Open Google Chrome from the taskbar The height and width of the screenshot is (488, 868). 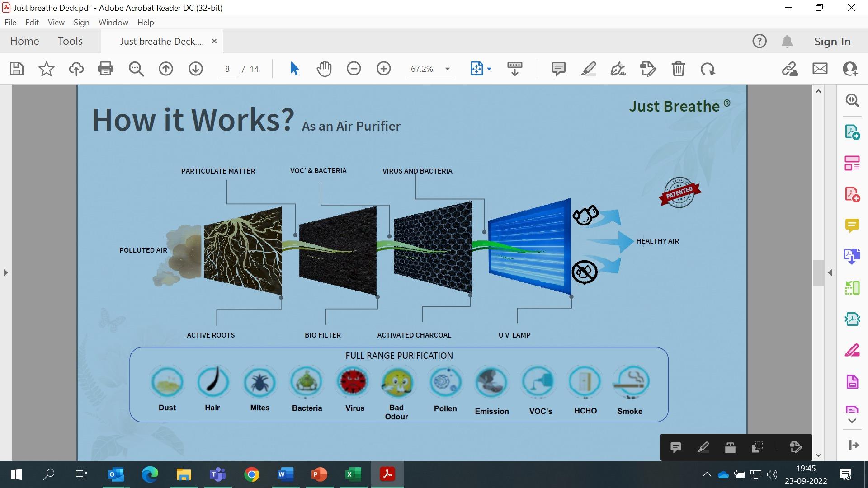(x=251, y=474)
